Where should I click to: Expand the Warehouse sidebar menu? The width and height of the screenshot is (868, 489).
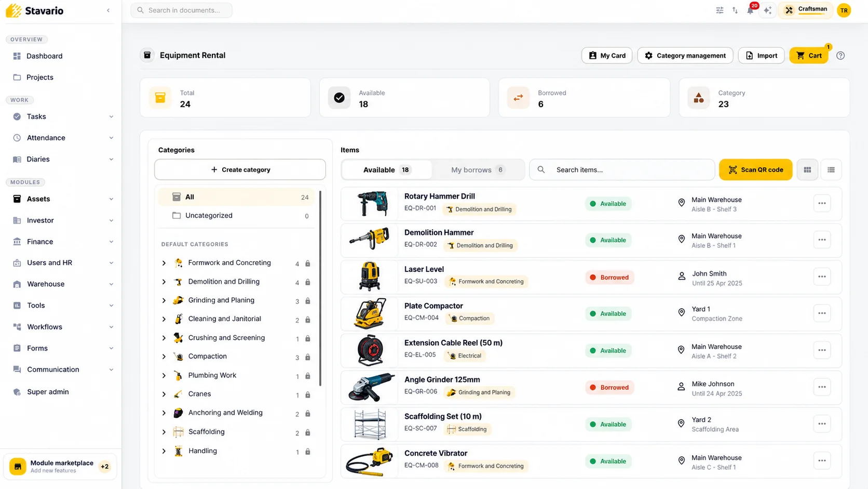pos(111,284)
